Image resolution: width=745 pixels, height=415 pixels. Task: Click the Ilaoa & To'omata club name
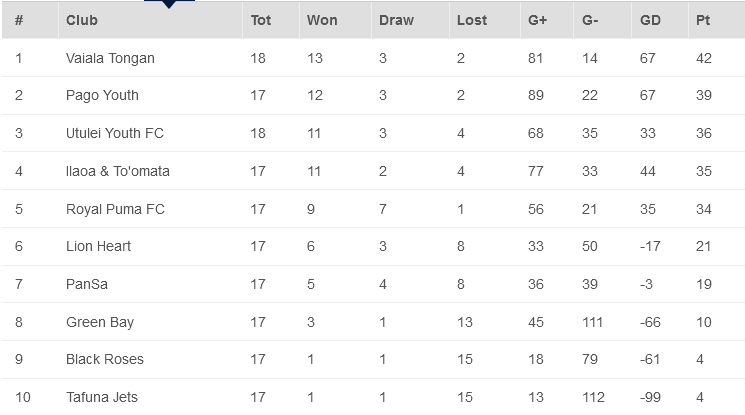coord(117,171)
